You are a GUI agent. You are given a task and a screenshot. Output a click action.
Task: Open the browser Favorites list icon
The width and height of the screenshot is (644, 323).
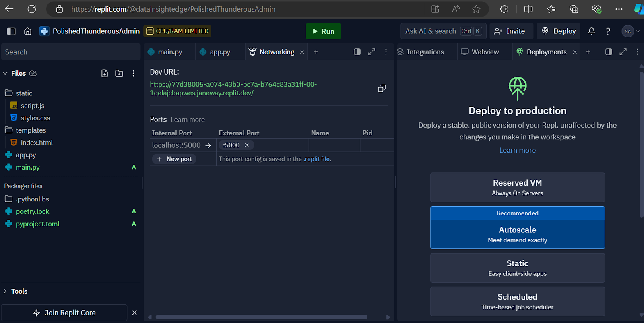click(551, 9)
